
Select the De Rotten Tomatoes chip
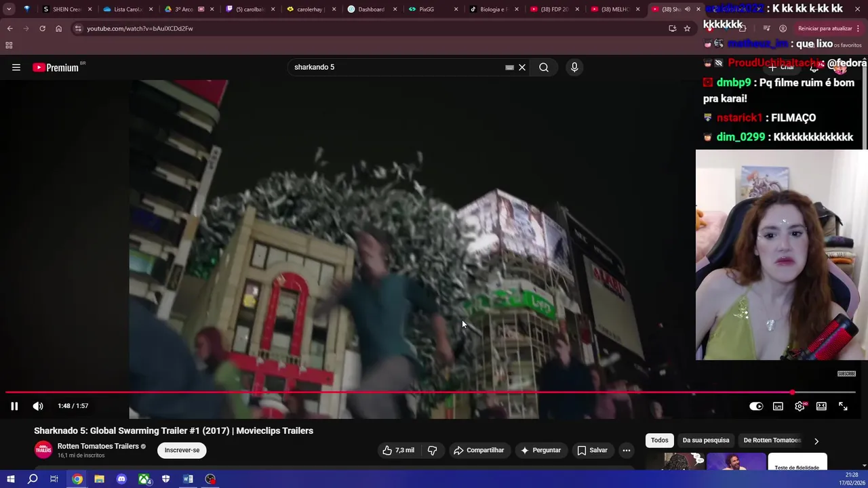(x=772, y=440)
